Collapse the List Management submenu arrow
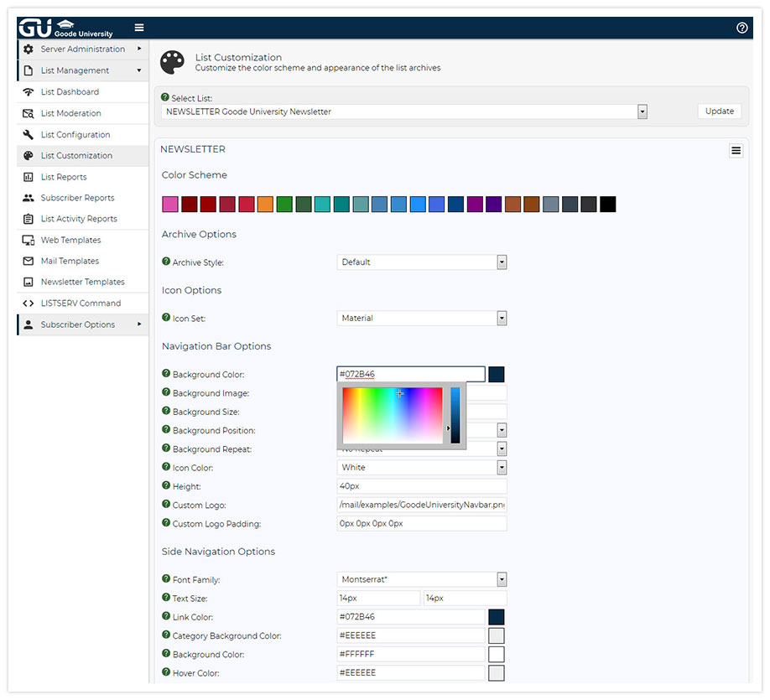The width and height of the screenshot is (770, 700). click(x=139, y=70)
